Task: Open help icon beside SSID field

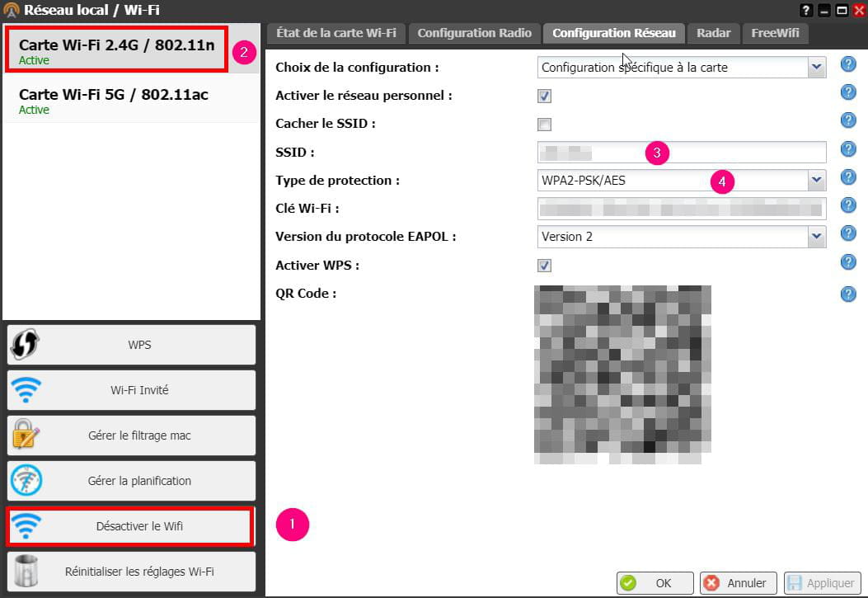Action: pyautogui.click(x=848, y=148)
